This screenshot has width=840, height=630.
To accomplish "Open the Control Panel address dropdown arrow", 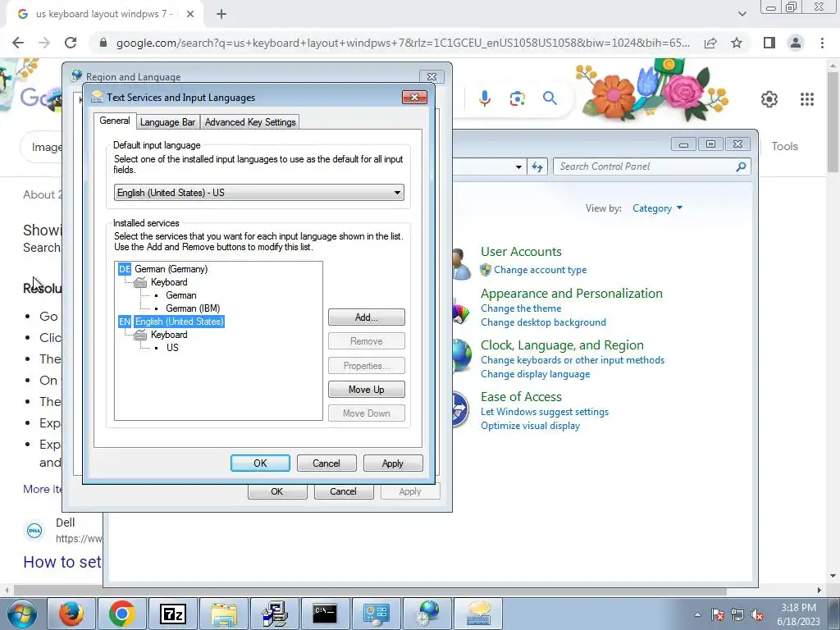I will point(518,167).
